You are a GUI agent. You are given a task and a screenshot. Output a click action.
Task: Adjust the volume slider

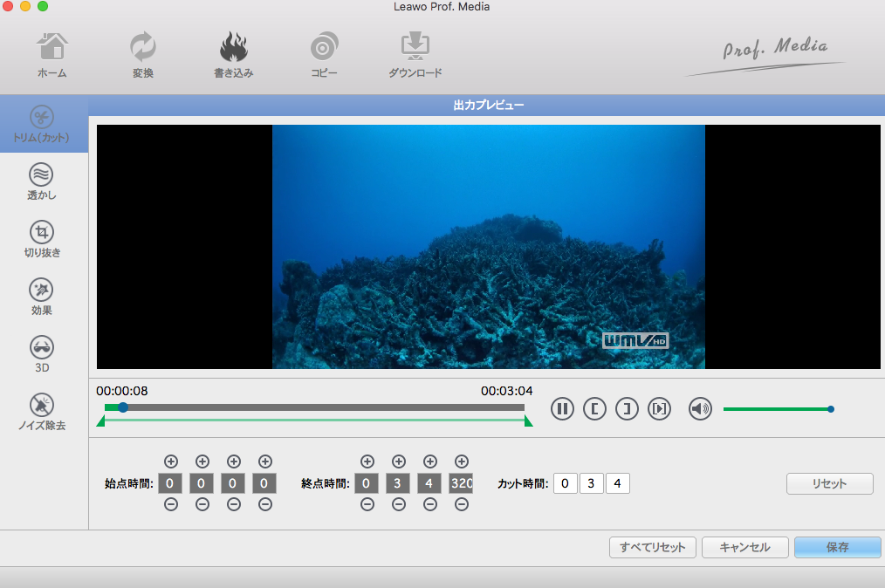pos(778,409)
